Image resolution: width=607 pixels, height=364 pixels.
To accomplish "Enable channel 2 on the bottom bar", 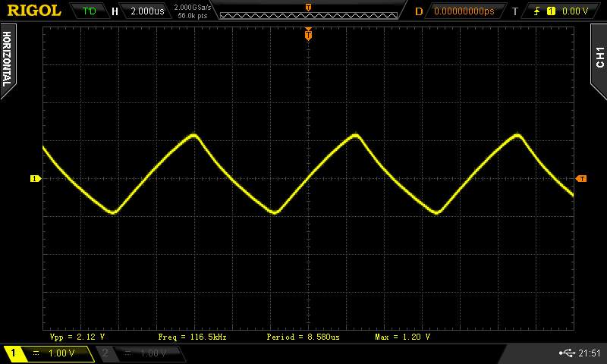I will (141, 353).
